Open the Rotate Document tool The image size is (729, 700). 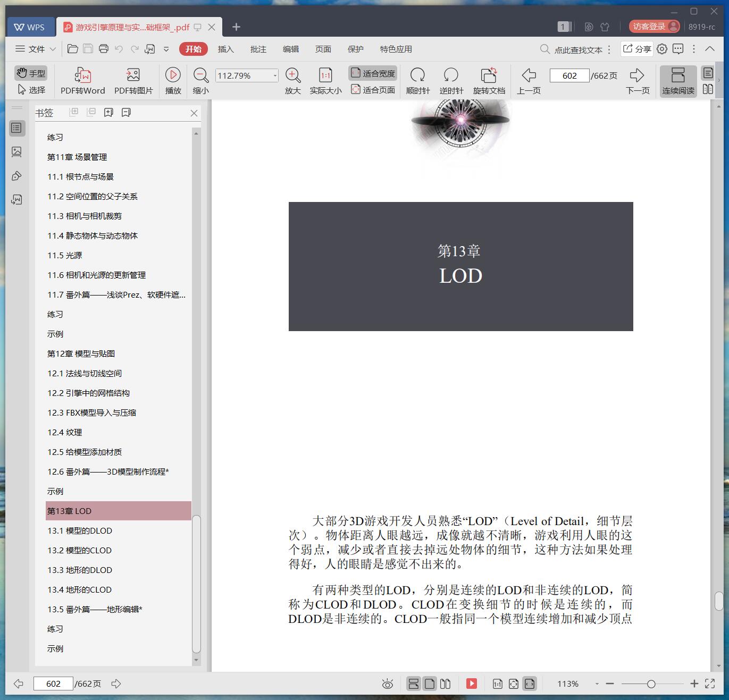tap(489, 81)
